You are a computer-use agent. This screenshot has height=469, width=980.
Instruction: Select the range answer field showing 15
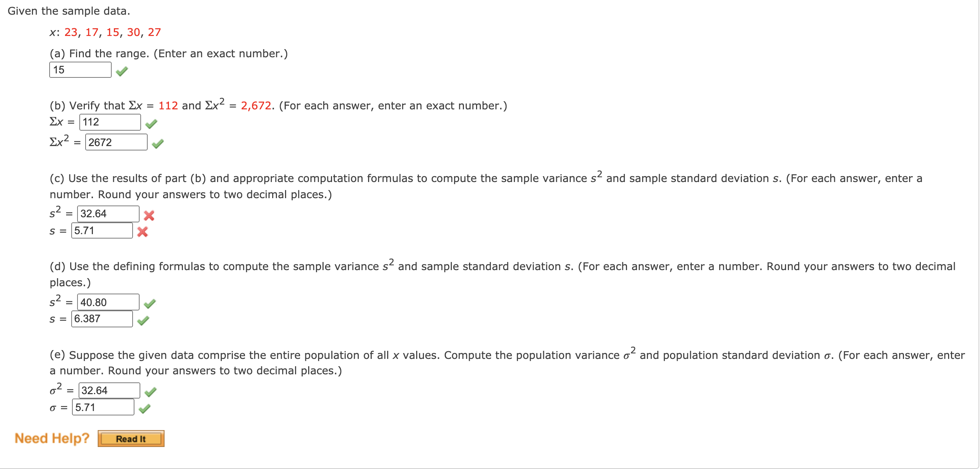pyautogui.click(x=79, y=70)
